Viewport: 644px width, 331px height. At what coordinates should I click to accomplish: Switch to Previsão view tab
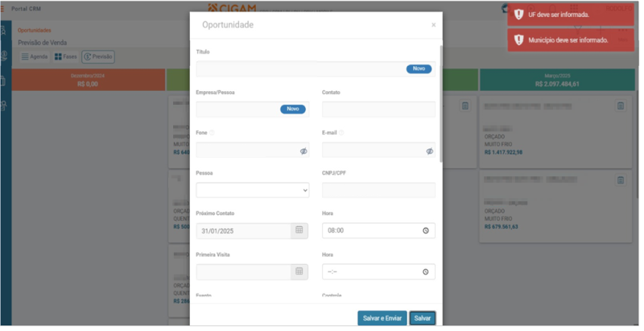pos(97,56)
